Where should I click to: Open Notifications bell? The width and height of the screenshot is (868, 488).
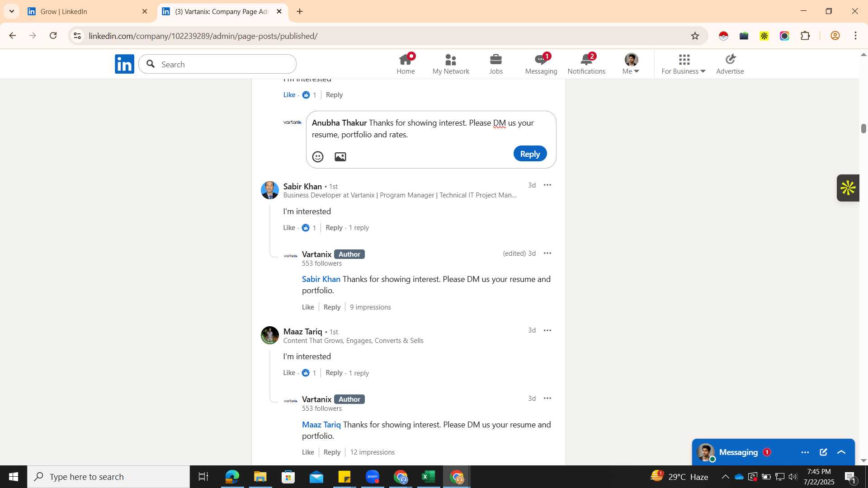point(586,64)
